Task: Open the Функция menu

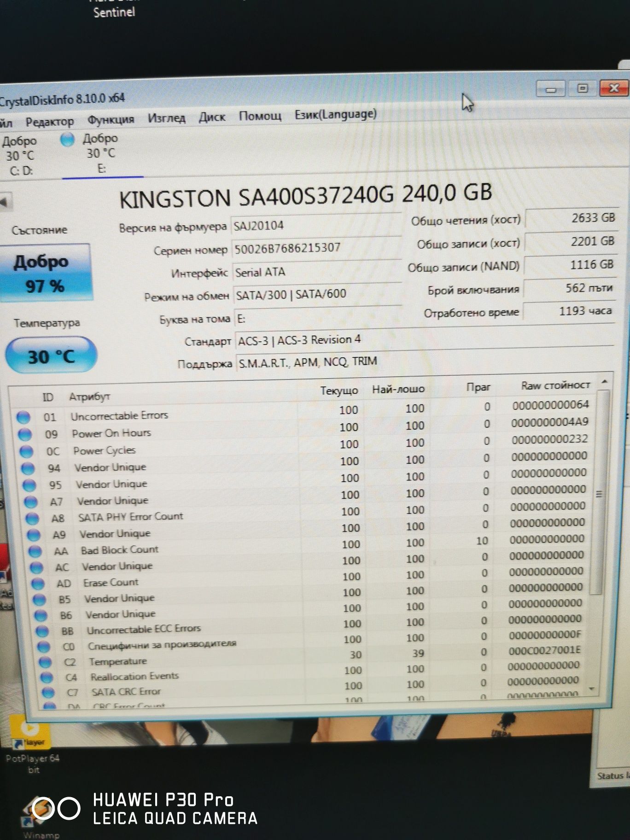Action: pos(111,120)
